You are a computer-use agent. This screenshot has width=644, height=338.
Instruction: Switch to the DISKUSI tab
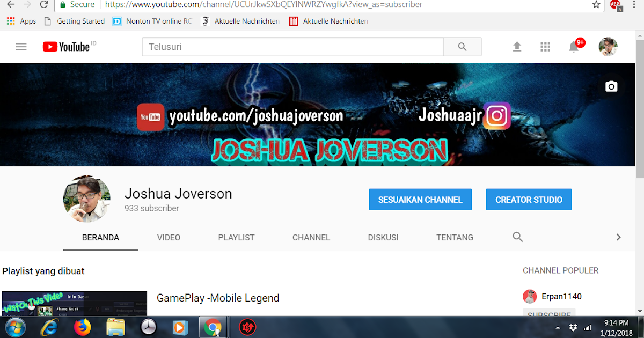[383, 237]
